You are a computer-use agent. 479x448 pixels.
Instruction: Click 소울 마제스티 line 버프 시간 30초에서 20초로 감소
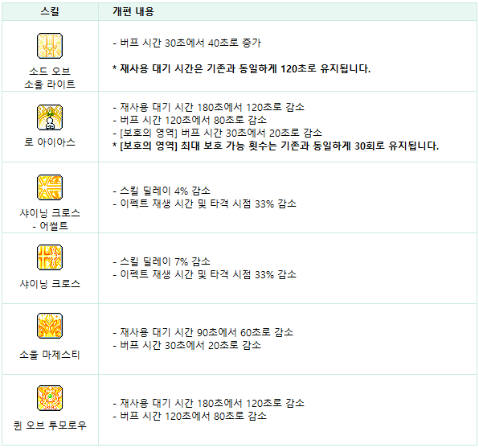tap(187, 345)
